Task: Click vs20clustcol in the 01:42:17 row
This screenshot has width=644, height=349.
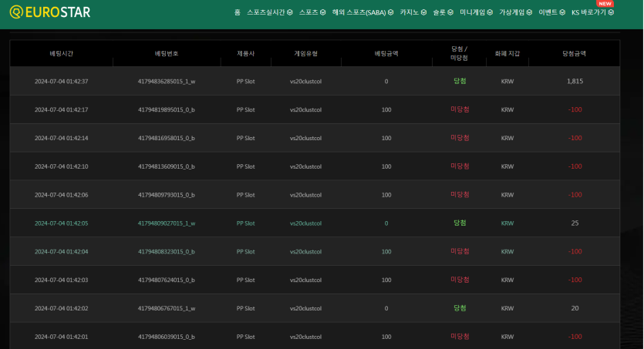Action: coord(305,109)
